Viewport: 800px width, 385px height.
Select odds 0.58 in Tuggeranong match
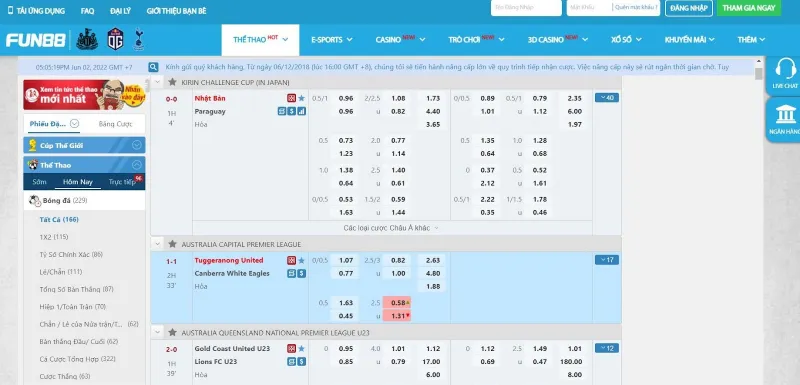pos(397,302)
